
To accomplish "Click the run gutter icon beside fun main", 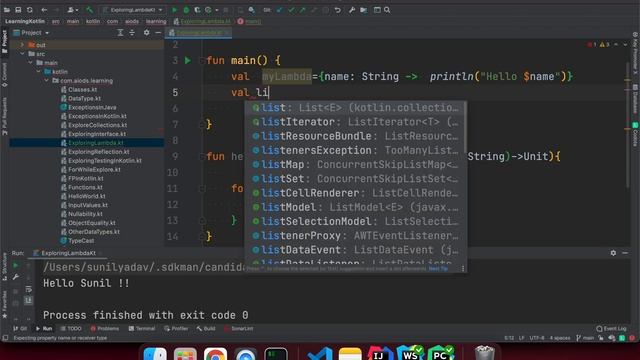I will tap(188, 60).
